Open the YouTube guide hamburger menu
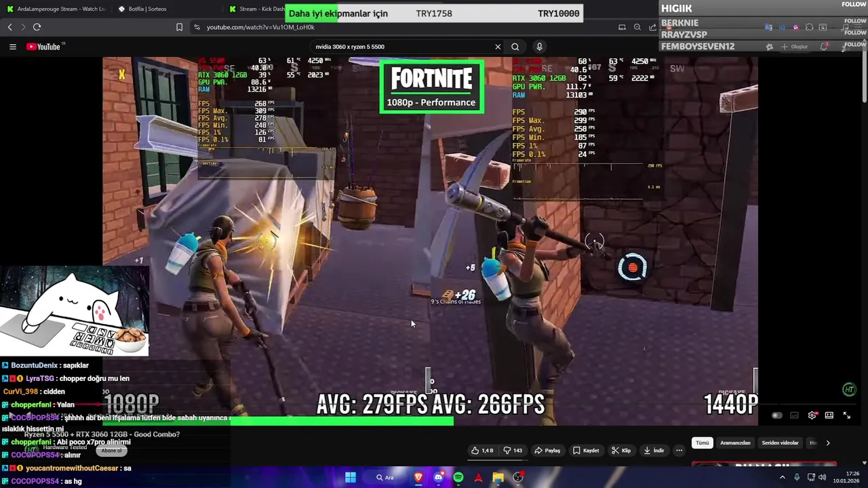The image size is (868, 488). [x=12, y=47]
